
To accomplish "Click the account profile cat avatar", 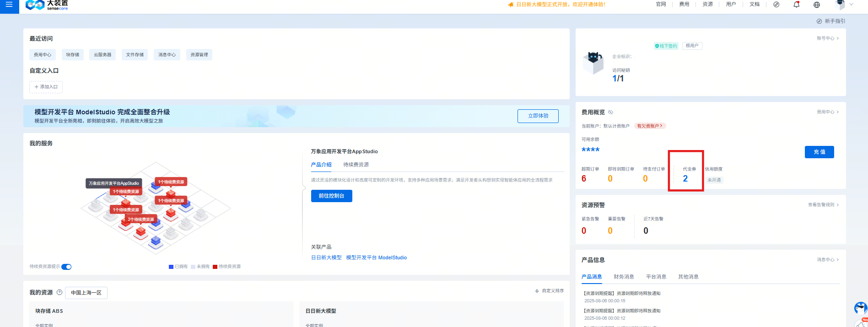I will pyautogui.click(x=593, y=62).
